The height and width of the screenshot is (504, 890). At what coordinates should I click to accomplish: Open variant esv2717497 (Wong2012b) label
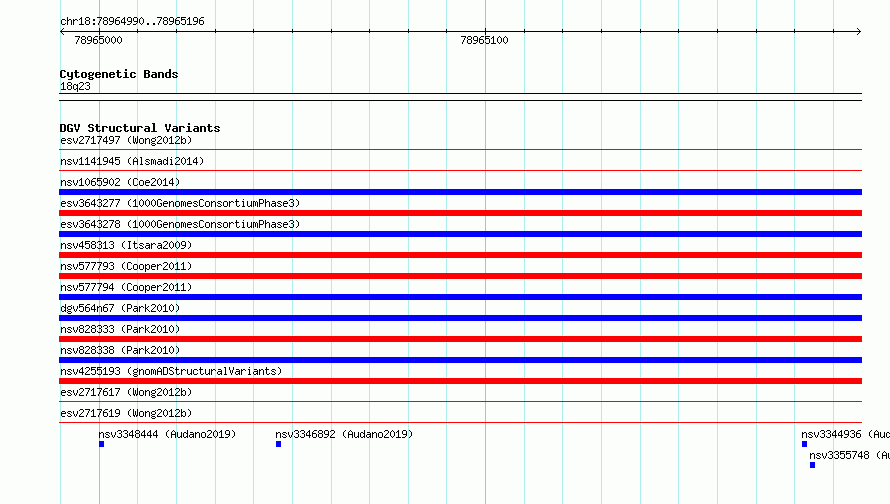[126, 140]
